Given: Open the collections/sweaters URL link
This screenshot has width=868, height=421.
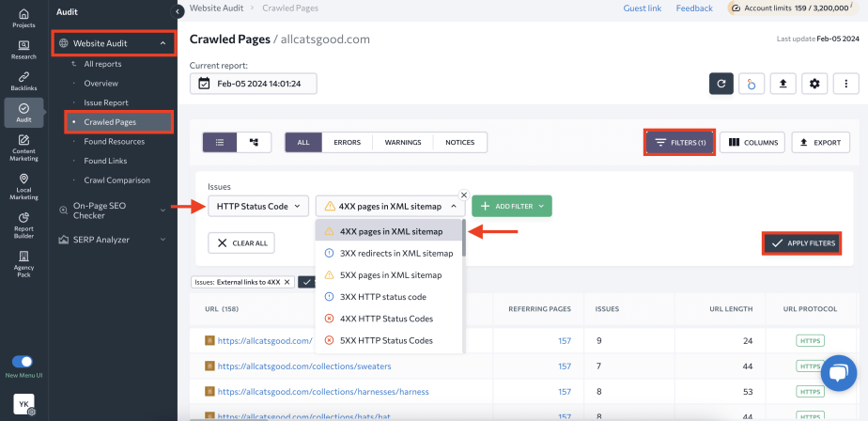Looking at the screenshot, I should pyautogui.click(x=304, y=366).
